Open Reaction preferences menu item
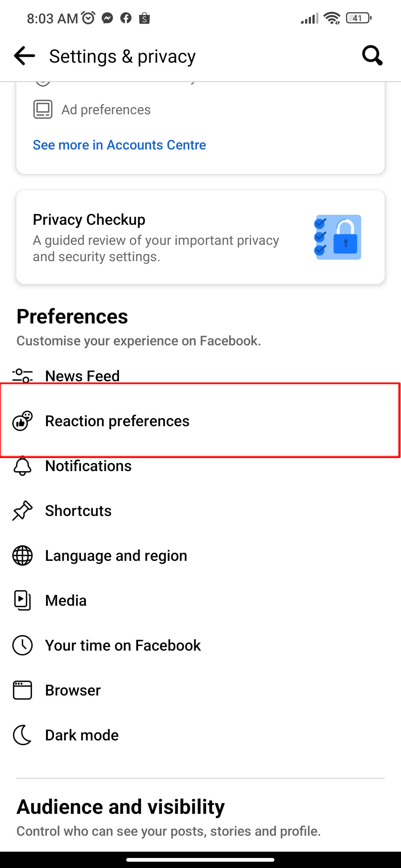 point(200,421)
